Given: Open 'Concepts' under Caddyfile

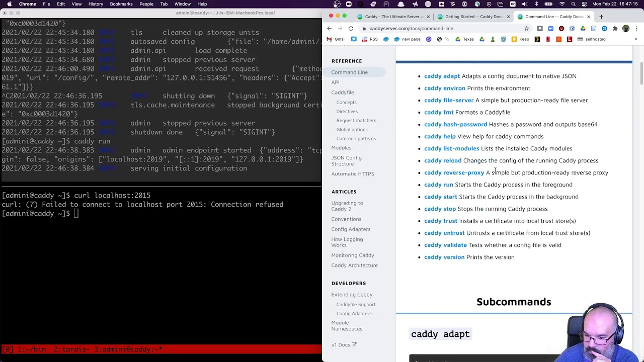Looking at the screenshot, I should [346, 103].
